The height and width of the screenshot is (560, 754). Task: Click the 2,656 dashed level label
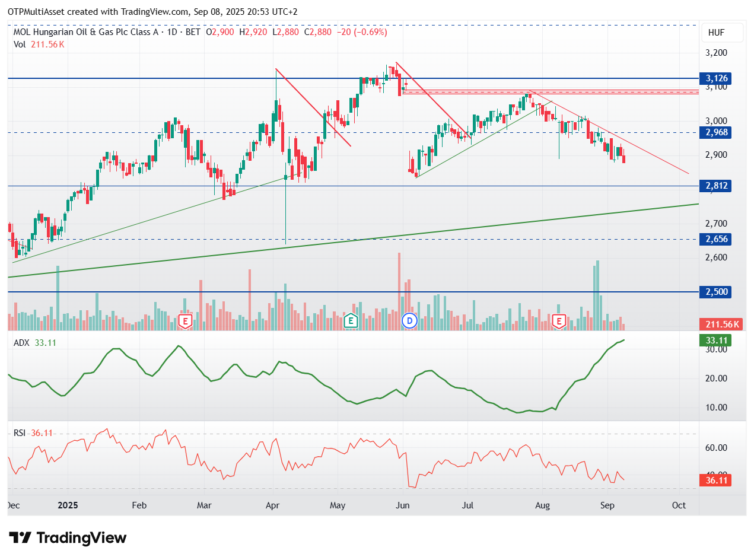[x=715, y=239]
